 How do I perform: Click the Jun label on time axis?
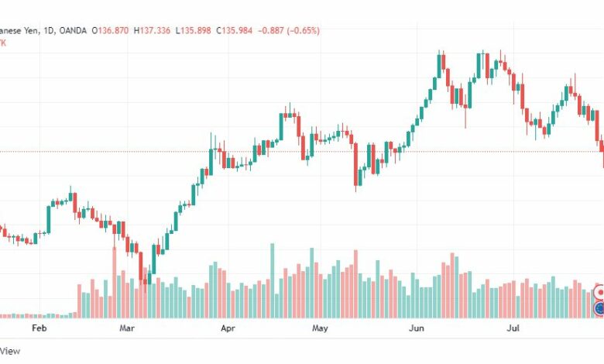point(417,328)
